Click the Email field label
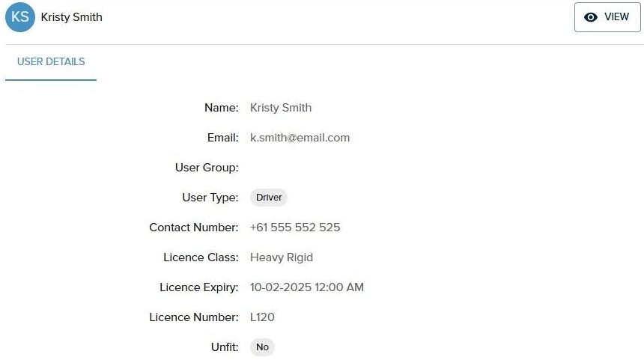644x360 pixels. coord(222,138)
